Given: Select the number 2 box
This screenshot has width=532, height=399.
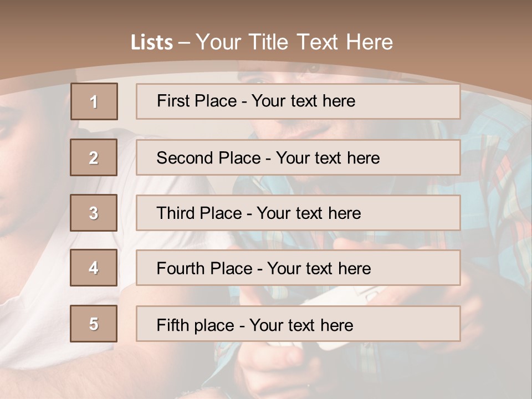Looking at the screenshot, I should [94, 157].
